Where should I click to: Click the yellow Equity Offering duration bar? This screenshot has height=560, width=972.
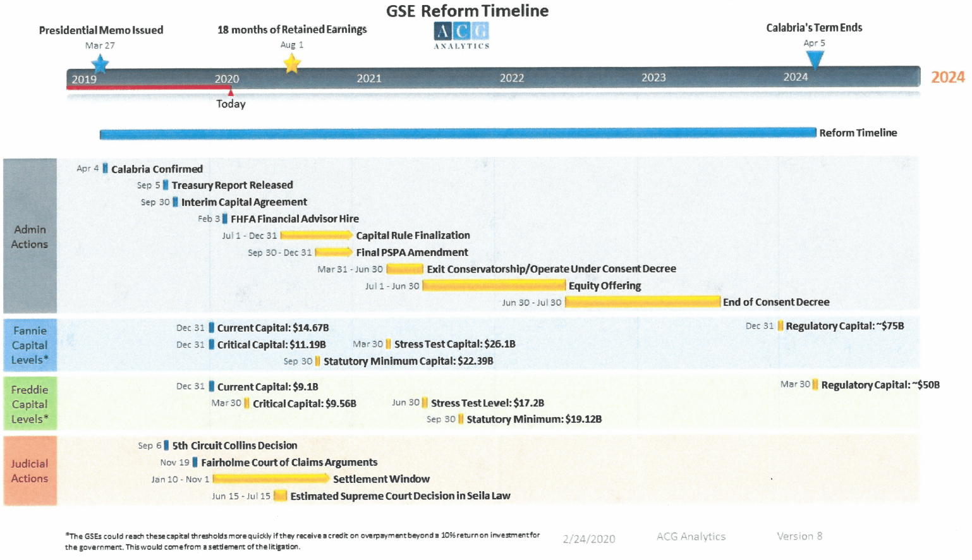[x=494, y=286]
